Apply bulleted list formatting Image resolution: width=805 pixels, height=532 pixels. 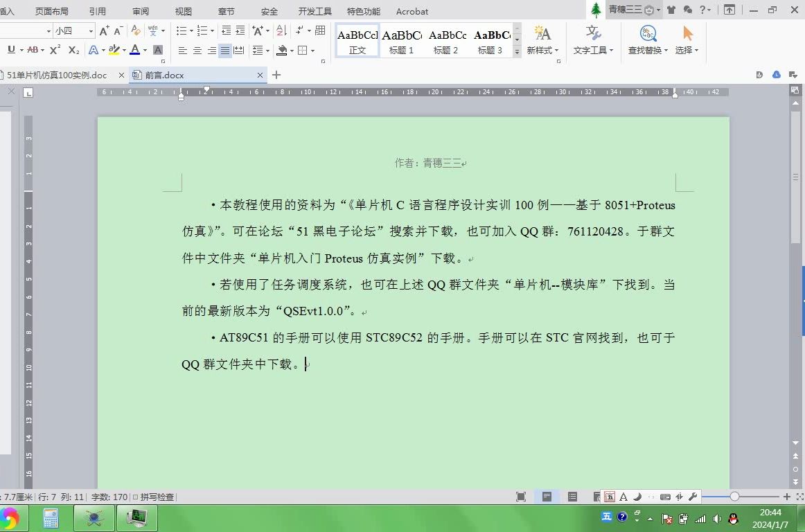click(182, 30)
